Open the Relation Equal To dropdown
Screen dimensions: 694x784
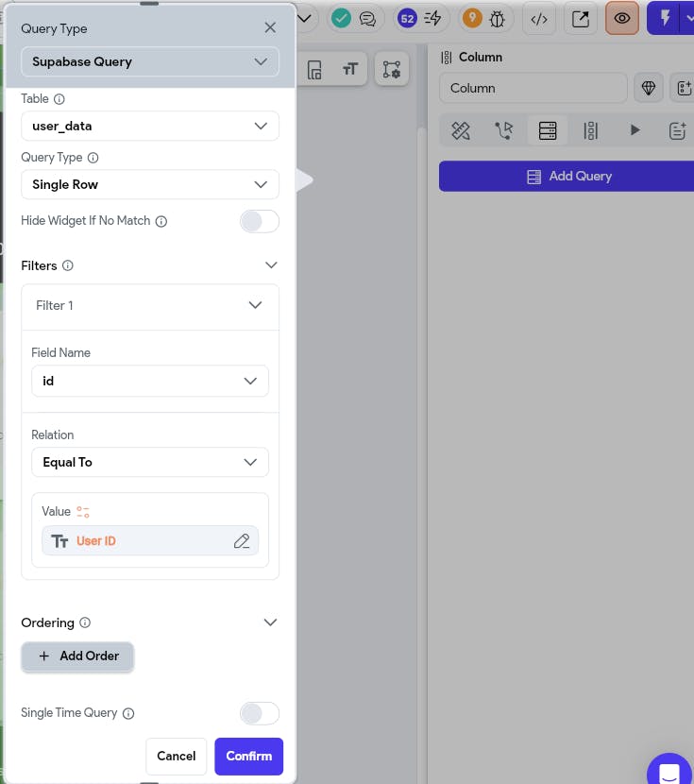tap(150, 462)
